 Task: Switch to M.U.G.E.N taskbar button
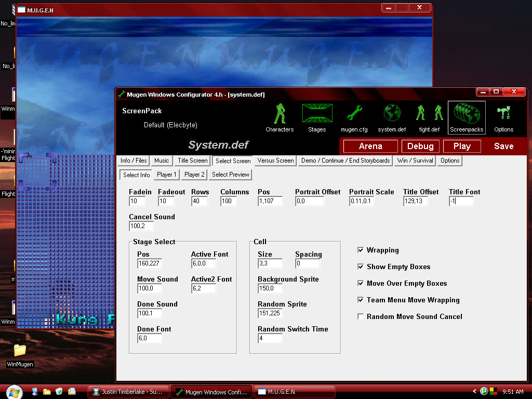[295, 392]
